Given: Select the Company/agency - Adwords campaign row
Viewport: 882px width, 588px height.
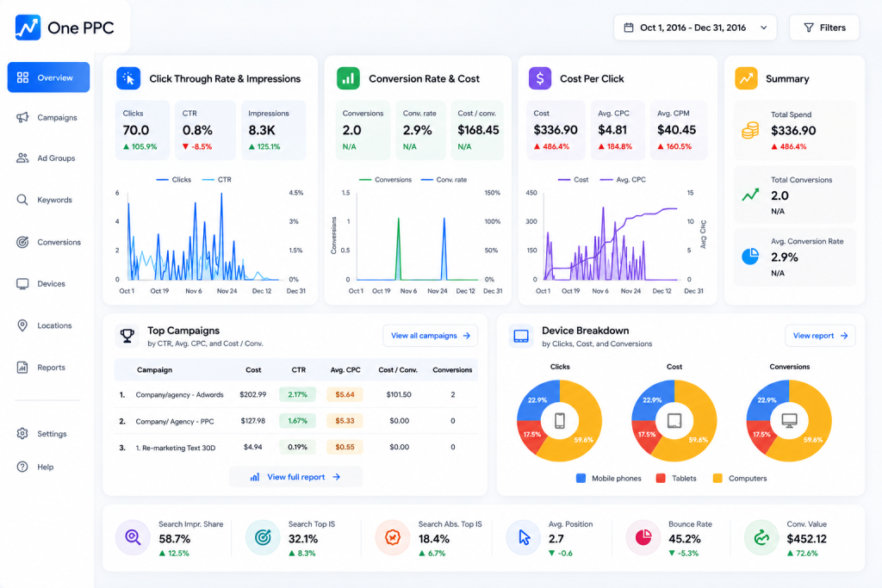Looking at the screenshot, I should tap(296, 394).
